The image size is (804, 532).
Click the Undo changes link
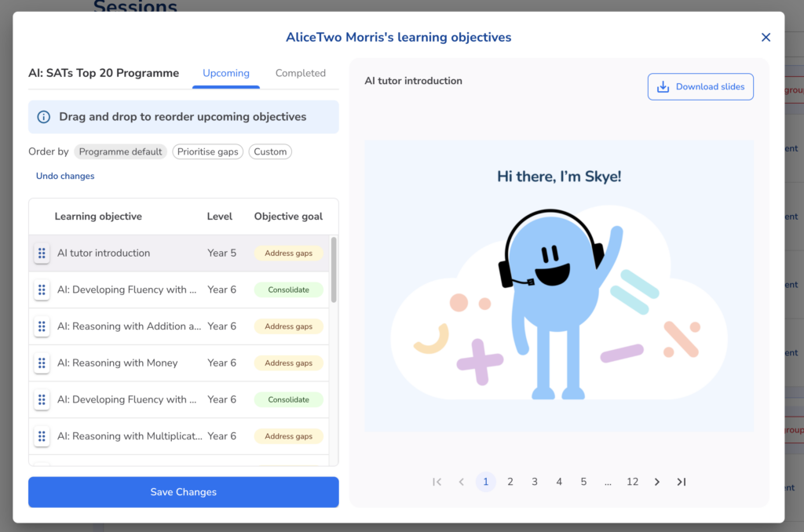coord(65,176)
